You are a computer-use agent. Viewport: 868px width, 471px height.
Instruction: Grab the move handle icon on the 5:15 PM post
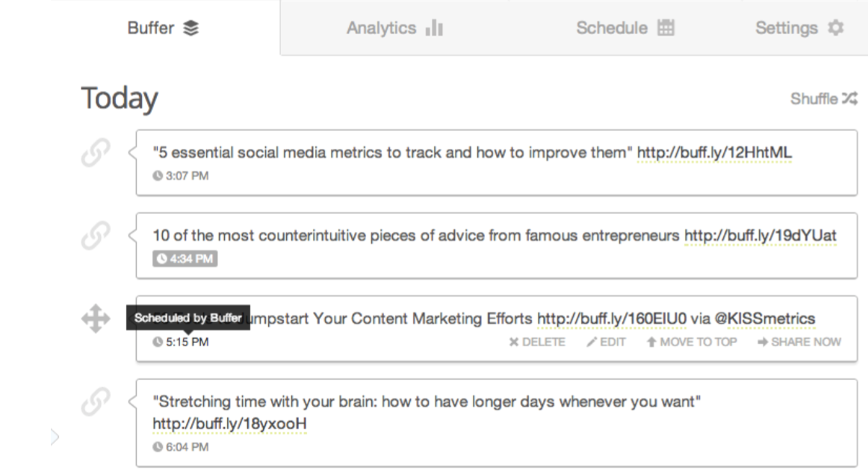click(96, 318)
